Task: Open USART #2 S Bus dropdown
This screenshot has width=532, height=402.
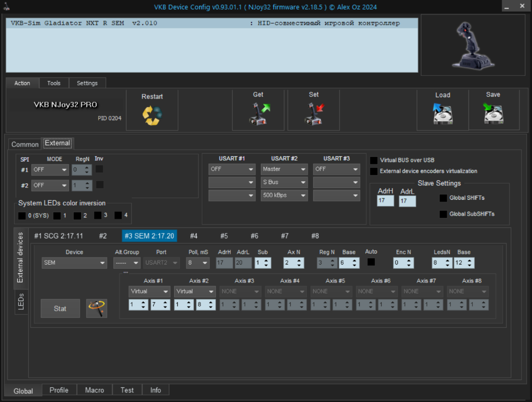Action: 284,182
